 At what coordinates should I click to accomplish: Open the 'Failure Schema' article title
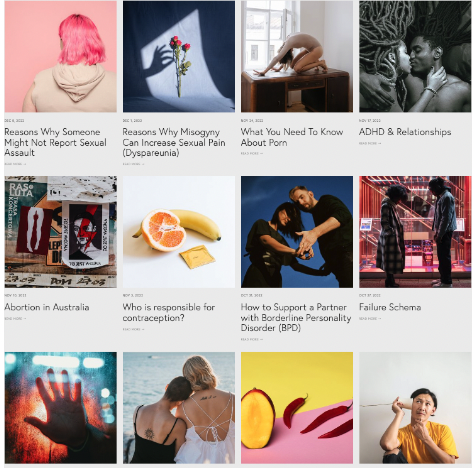(390, 307)
